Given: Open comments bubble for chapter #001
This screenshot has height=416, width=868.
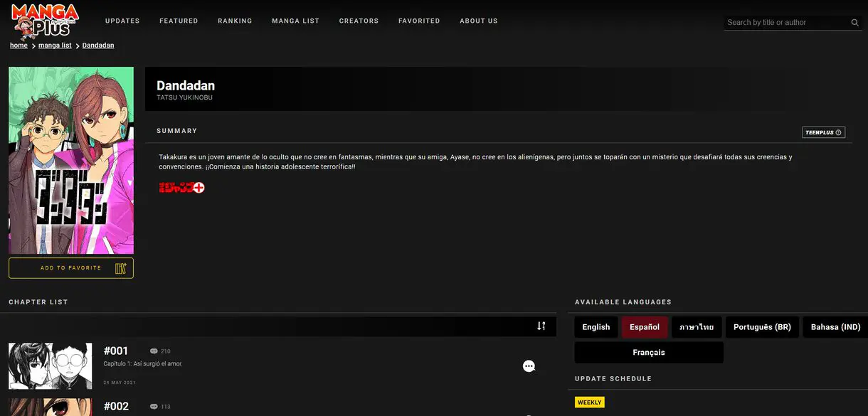Looking at the screenshot, I should (x=529, y=366).
